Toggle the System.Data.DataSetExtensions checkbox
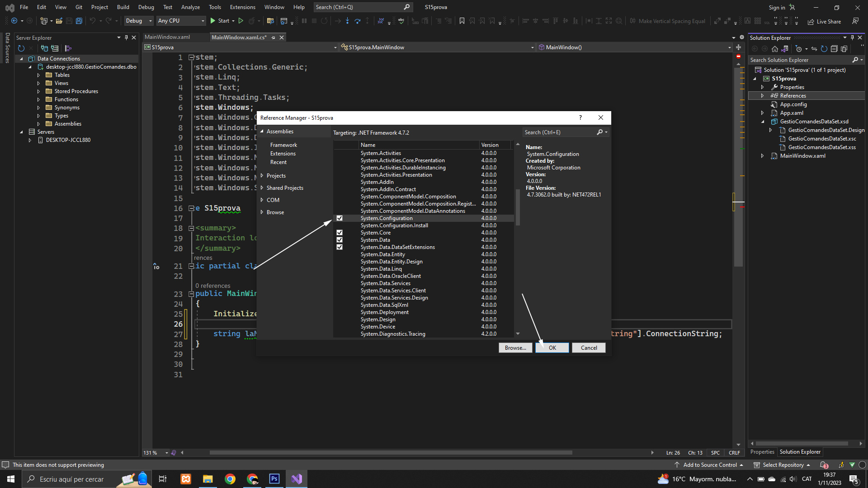868x488 pixels. point(340,247)
